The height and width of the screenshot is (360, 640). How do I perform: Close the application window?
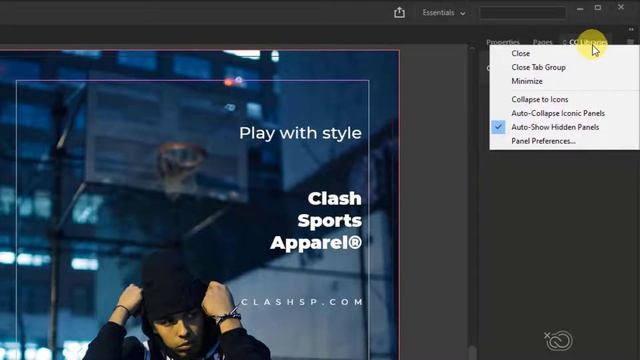620,7
